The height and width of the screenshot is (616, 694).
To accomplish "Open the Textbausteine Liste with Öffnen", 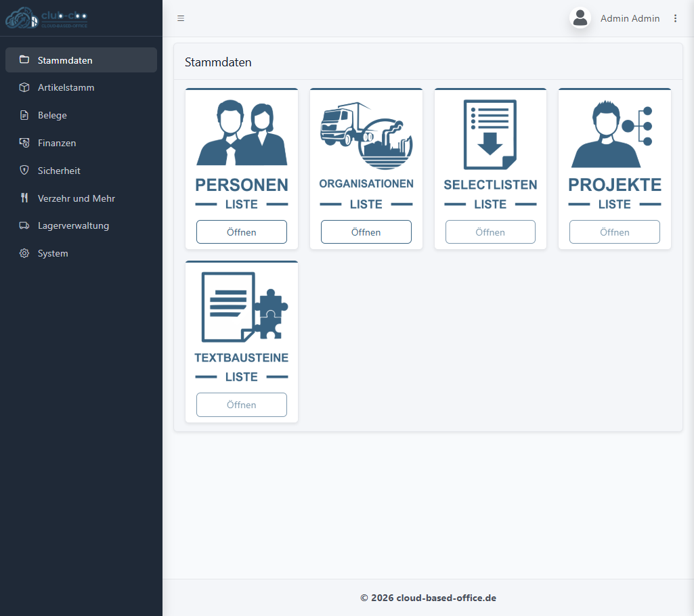I will tap(242, 405).
